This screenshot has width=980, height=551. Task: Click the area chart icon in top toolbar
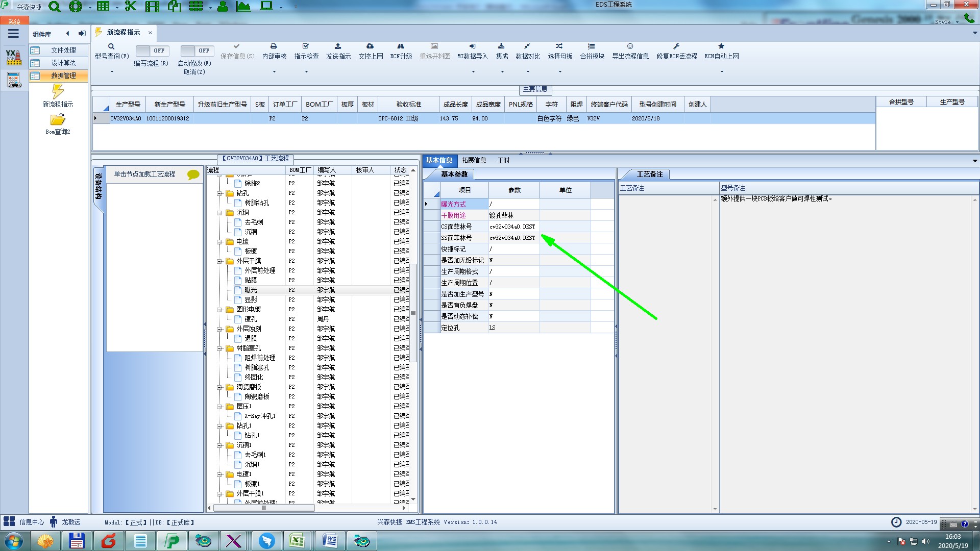243,7
